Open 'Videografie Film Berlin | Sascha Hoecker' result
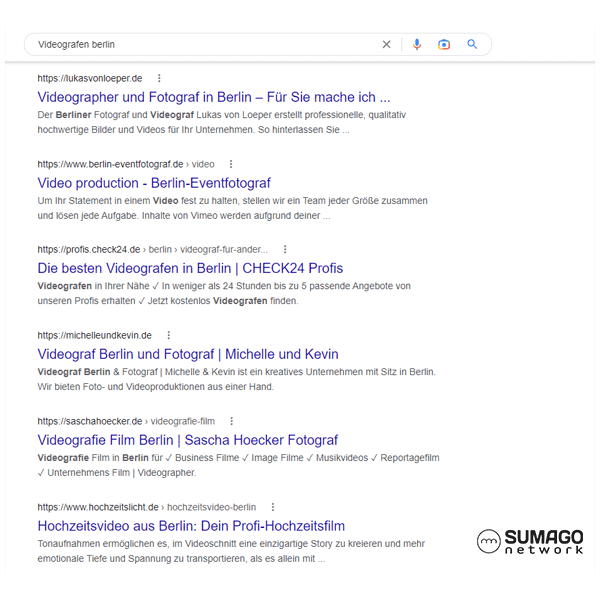 pos(188,440)
